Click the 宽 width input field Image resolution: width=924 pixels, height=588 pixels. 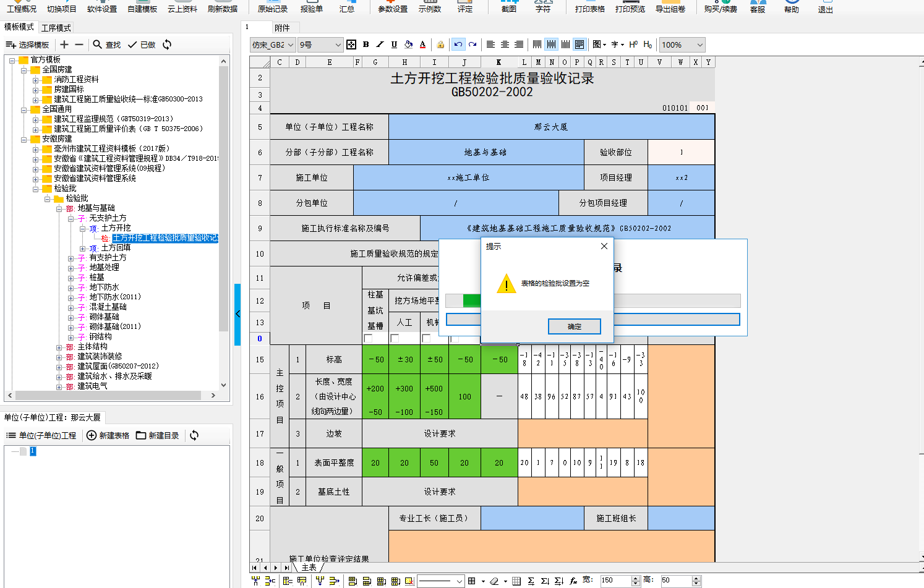tap(615, 581)
